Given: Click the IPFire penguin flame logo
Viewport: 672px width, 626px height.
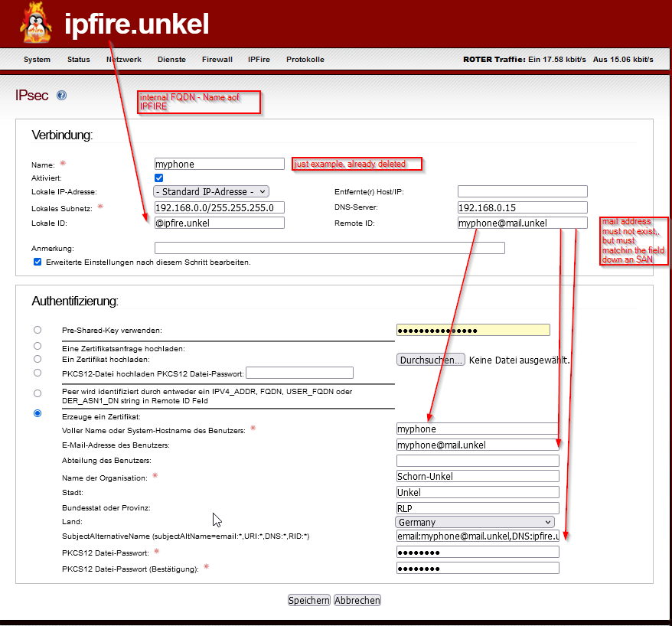Looking at the screenshot, I should (x=36, y=23).
